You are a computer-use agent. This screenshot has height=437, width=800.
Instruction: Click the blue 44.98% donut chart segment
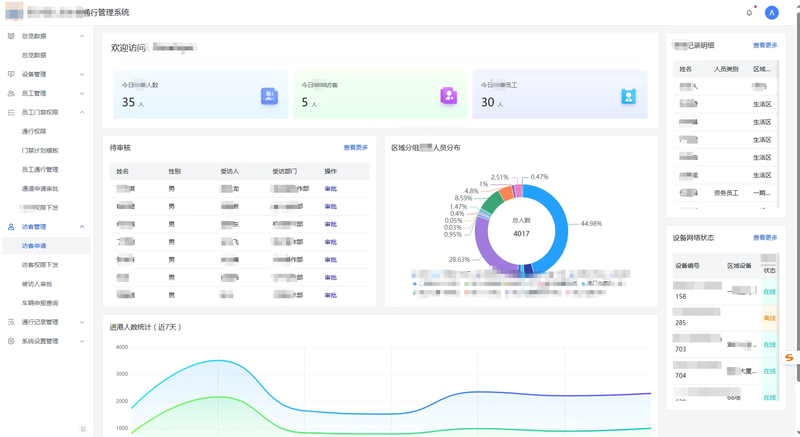tap(561, 220)
